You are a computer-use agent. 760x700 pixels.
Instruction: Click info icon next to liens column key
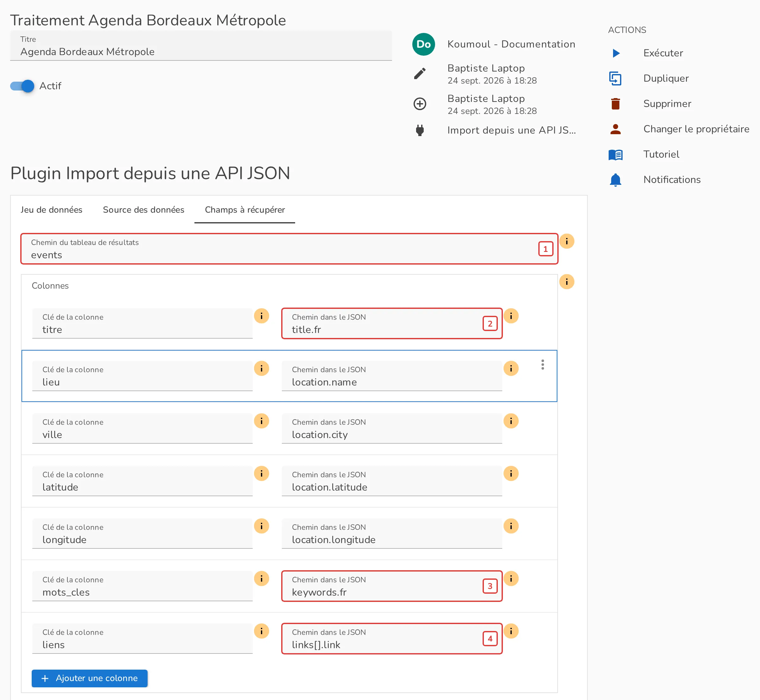(x=262, y=631)
